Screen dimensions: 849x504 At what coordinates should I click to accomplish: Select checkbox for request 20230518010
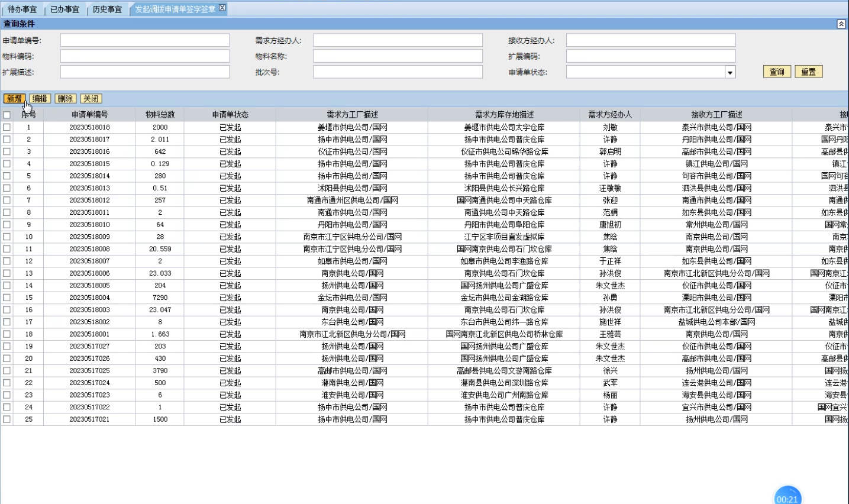pos(7,225)
